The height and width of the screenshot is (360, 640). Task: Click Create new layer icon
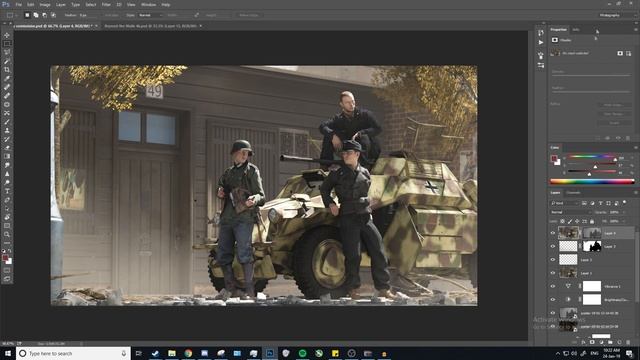pyautogui.click(x=619, y=342)
